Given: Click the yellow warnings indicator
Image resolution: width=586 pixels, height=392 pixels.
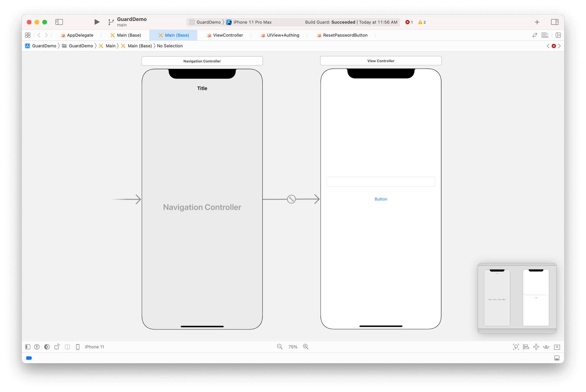Looking at the screenshot, I should [x=422, y=22].
